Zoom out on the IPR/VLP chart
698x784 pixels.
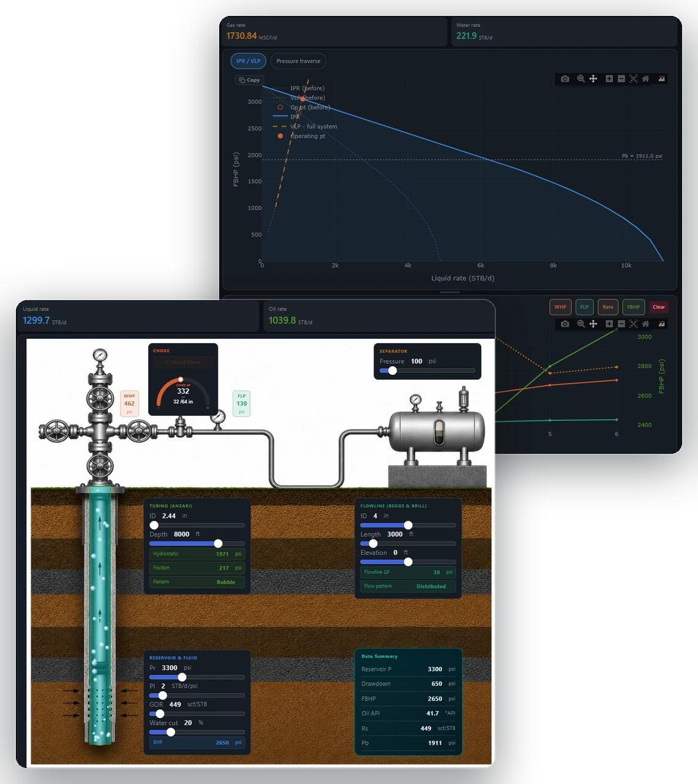tap(621, 79)
